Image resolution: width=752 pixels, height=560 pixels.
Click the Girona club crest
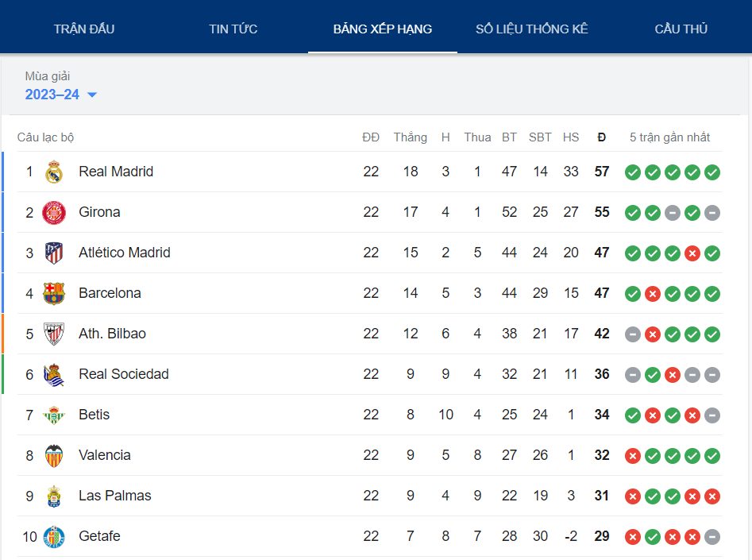(54, 212)
